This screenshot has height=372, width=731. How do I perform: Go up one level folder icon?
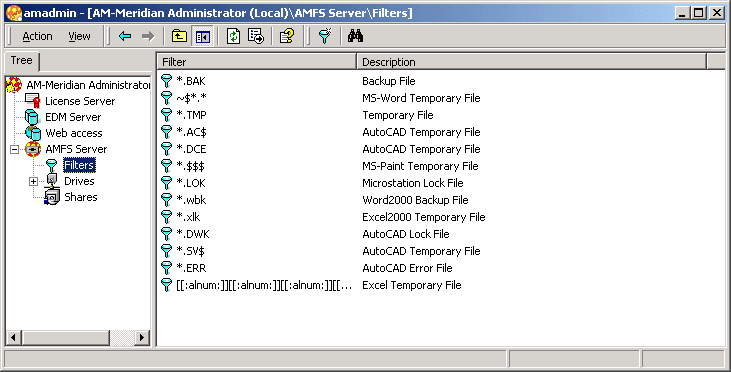point(179,36)
